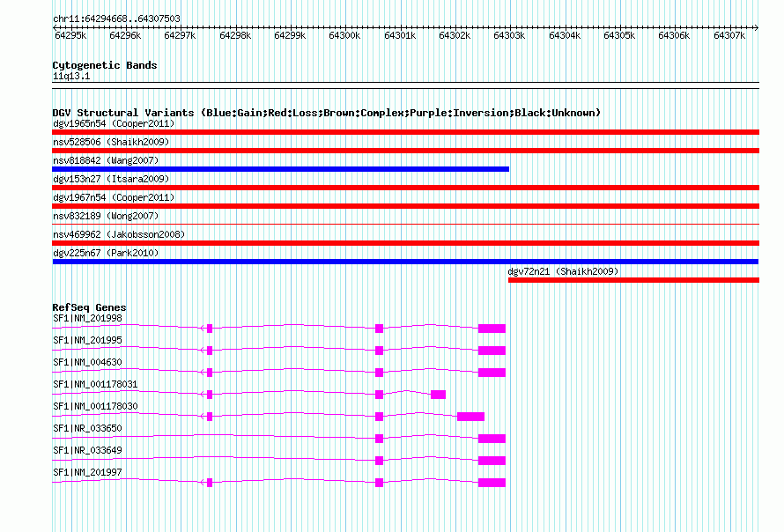Click the large last exon of SF1|NM_201998
784x532 pixels.
click(492, 329)
